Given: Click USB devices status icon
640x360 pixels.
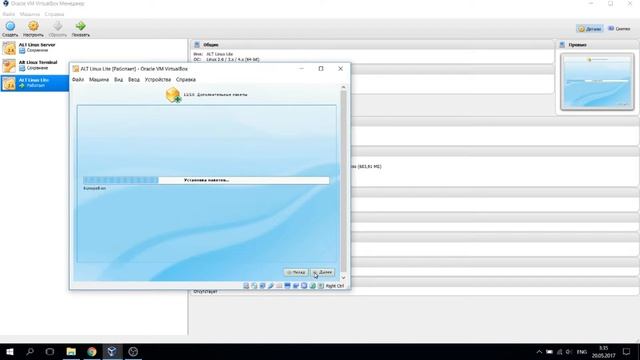Looking at the screenshot, I should tap(271, 286).
